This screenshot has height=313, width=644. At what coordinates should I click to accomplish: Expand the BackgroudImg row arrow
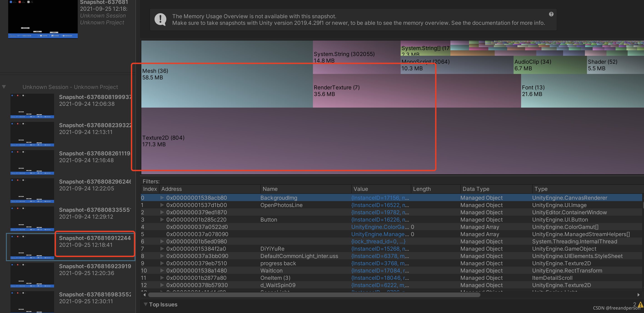(162, 198)
